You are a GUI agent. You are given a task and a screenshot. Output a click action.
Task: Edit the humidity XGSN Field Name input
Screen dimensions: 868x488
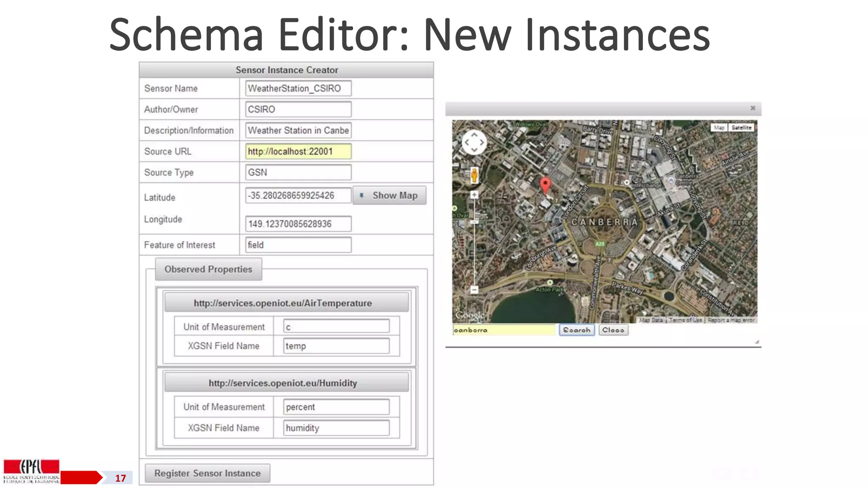[x=337, y=428]
